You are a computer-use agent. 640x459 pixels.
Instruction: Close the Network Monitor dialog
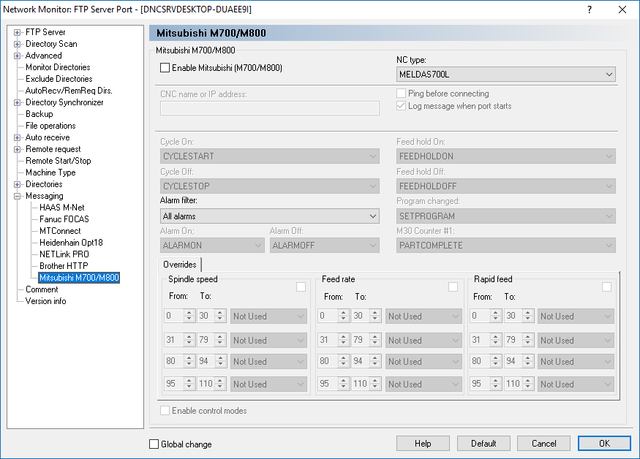click(x=622, y=9)
